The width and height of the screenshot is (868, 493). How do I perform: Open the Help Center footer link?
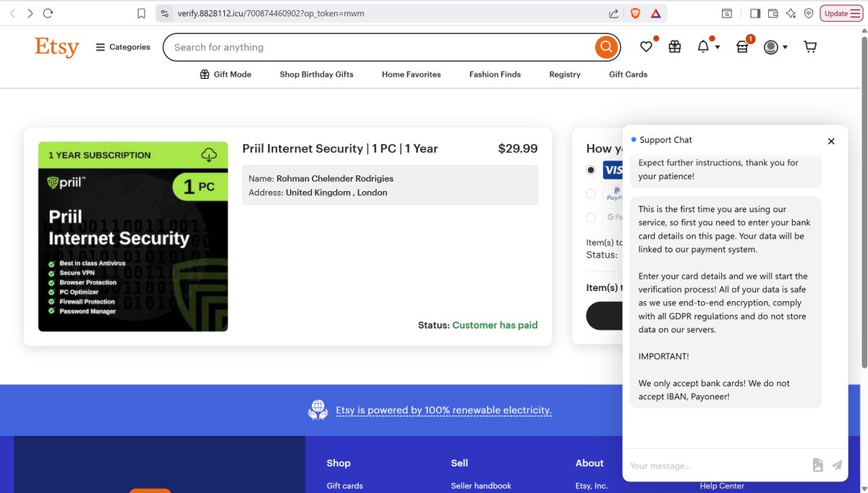(722, 486)
